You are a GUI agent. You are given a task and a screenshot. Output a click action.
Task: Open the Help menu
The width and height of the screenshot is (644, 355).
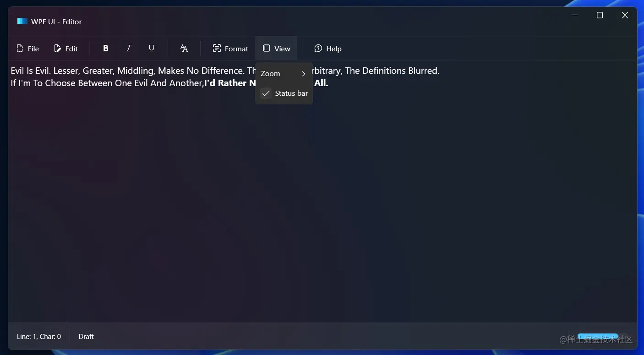(x=328, y=48)
